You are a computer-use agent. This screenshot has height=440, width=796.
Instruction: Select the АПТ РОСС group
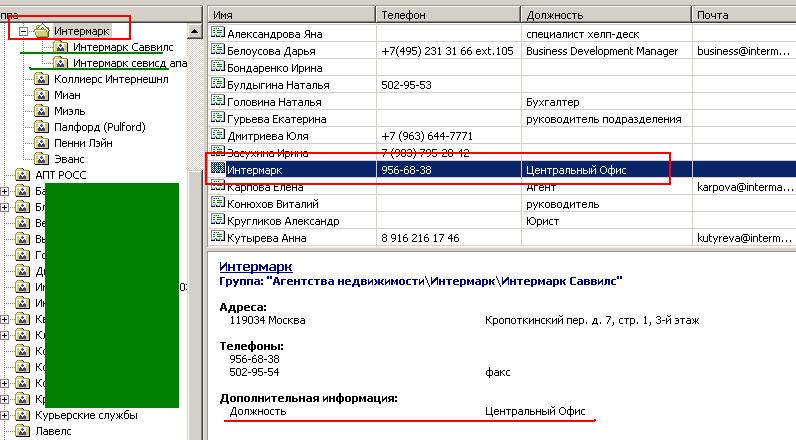pos(60,175)
